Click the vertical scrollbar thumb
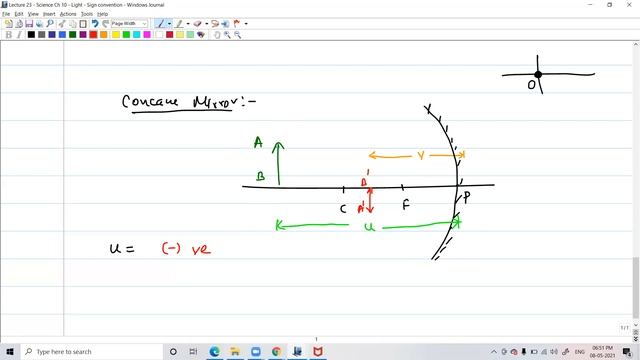Viewport: 640px width, 360px height. [636, 287]
